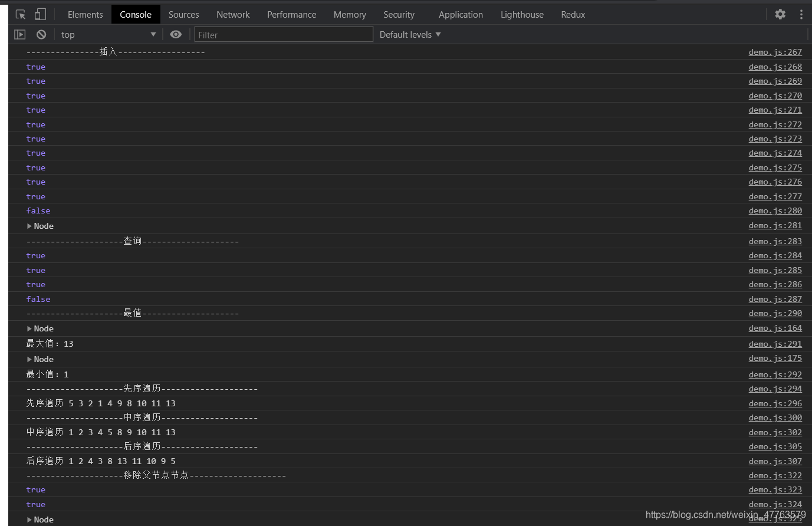
Task: Click the 插入 separator log line
Action: (116, 52)
